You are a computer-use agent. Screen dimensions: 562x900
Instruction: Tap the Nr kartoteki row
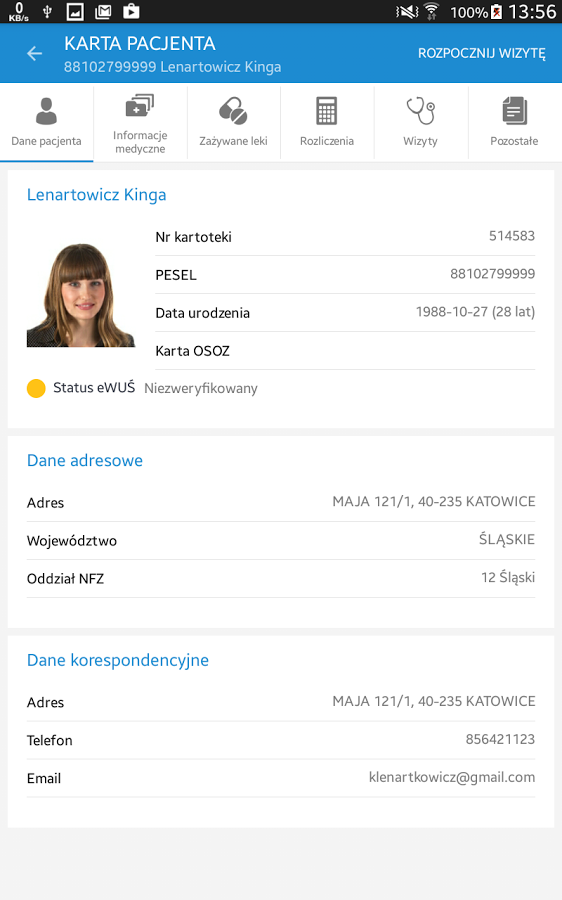[345, 236]
